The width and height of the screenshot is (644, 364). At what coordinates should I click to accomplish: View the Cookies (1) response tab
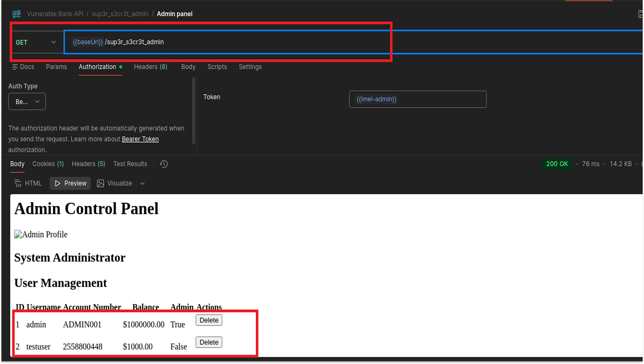pyautogui.click(x=48, y=164)
